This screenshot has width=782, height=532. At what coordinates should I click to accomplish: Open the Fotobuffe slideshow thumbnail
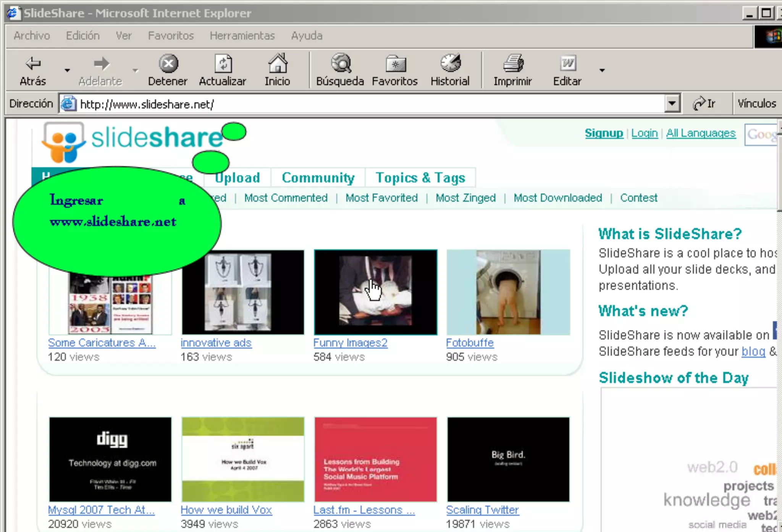(508, 292)
